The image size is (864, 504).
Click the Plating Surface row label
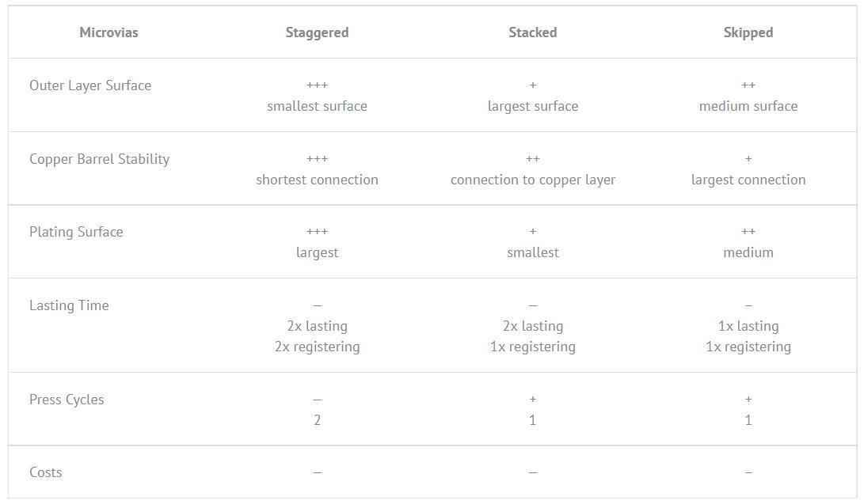pos(76,232)
